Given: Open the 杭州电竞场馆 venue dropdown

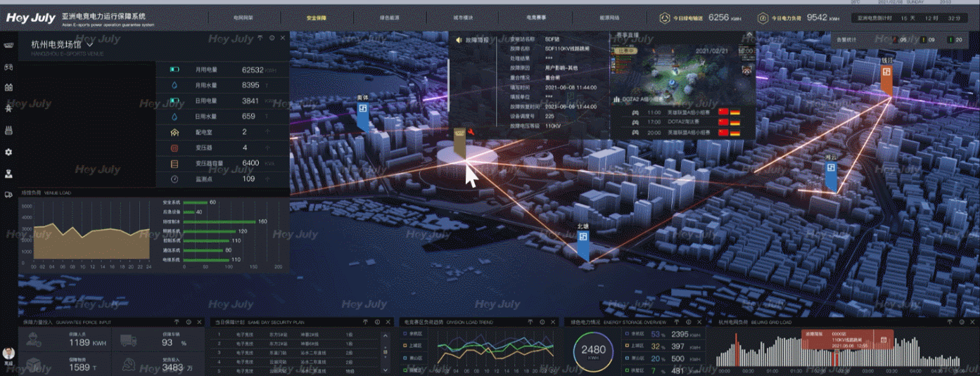Looking at the screenshot, I should [90, 45].
